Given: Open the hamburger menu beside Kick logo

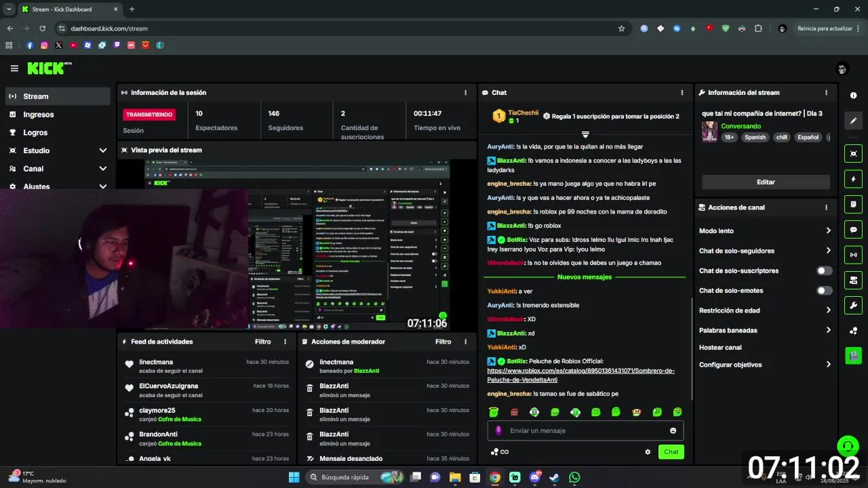Looking at the screenshot, I should click(x=14, y=68).
